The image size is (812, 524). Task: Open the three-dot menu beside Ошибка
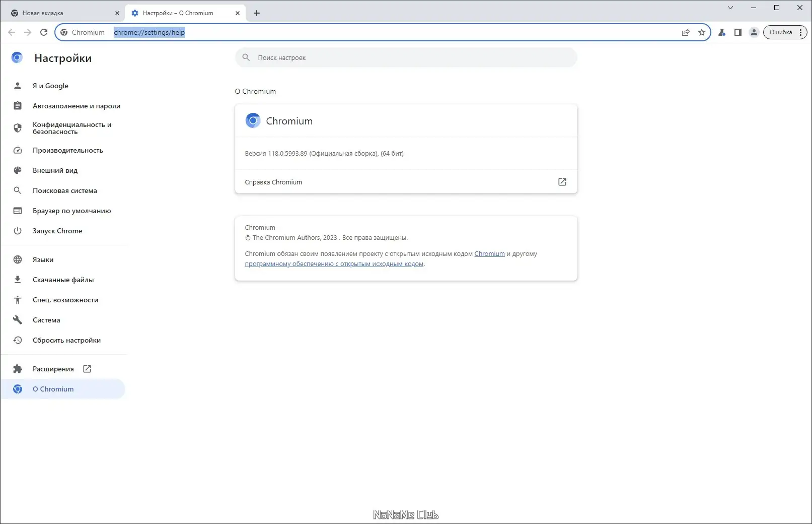click(800, 32)
